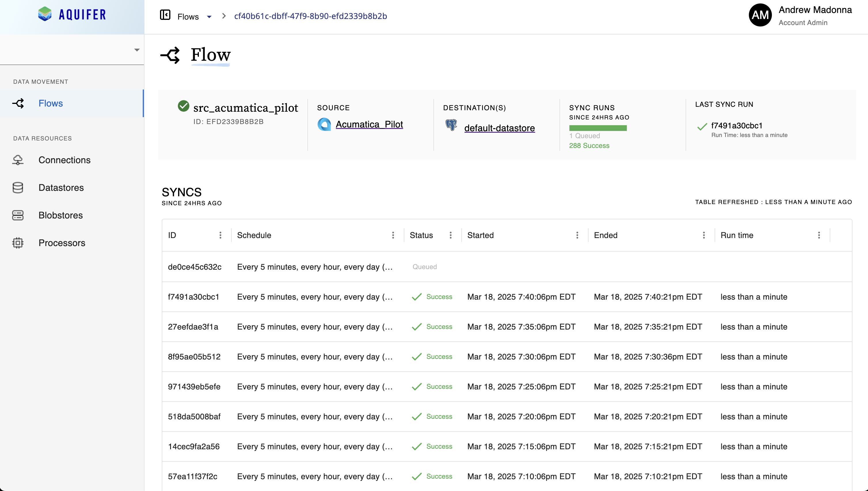
Task: Sort by the Ended column header
Action: (x=606, y=235)
